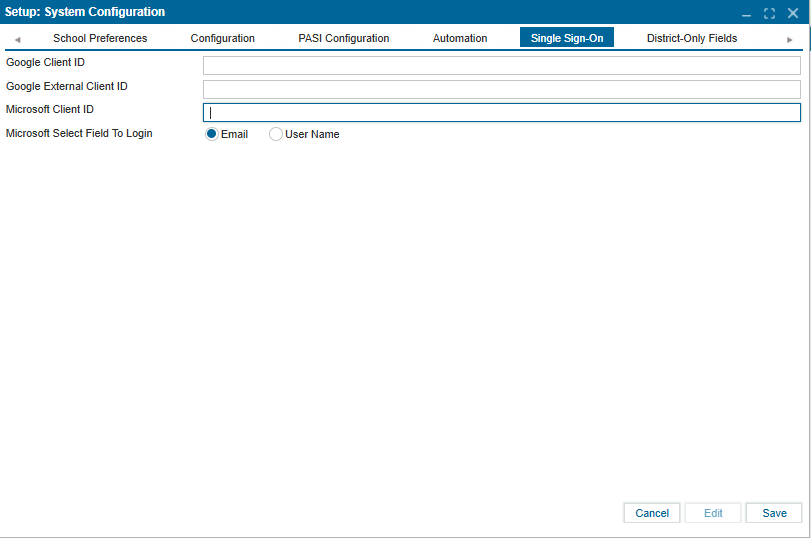Viewport: 811px width, 538px height.
Task: Choose User Name radio button
Action: tap(276, 134)
